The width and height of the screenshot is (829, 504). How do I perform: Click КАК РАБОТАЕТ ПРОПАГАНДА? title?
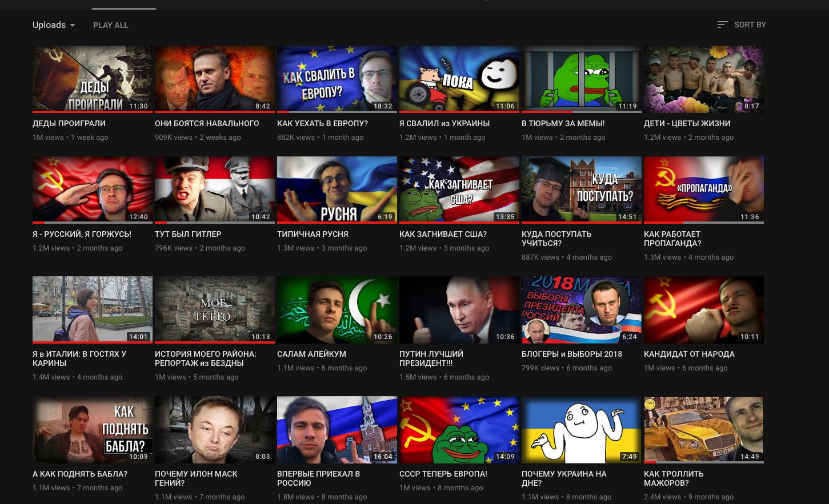(672, 239)
